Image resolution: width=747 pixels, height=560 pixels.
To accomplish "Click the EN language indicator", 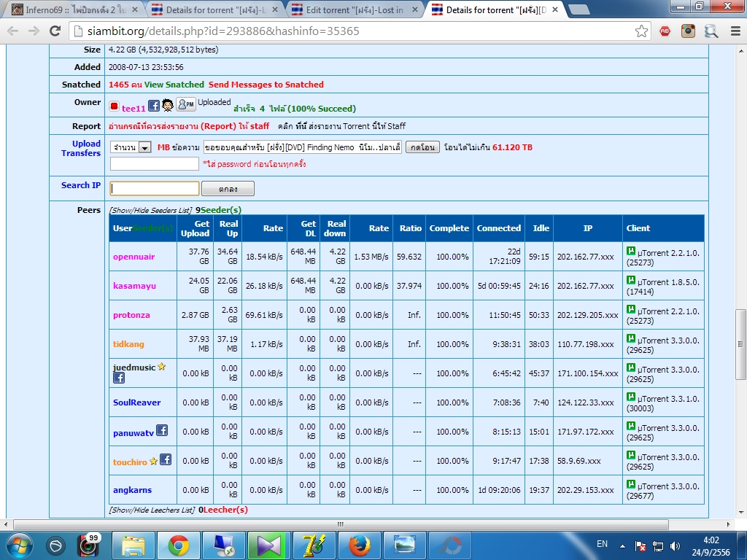I will pos(602,544).
